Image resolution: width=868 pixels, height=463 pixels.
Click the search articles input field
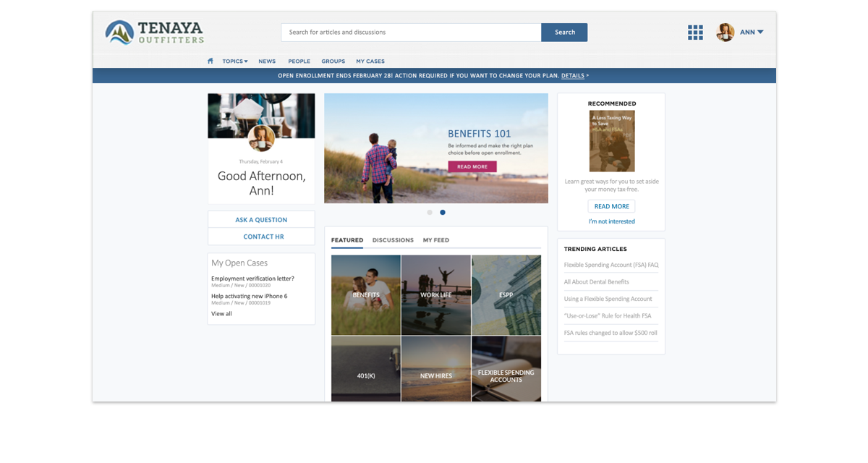coord(411,33)
